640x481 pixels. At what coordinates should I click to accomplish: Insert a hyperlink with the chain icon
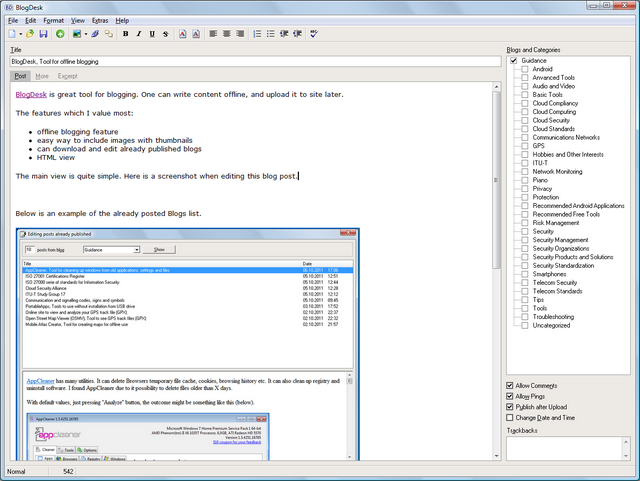[109, 34]
